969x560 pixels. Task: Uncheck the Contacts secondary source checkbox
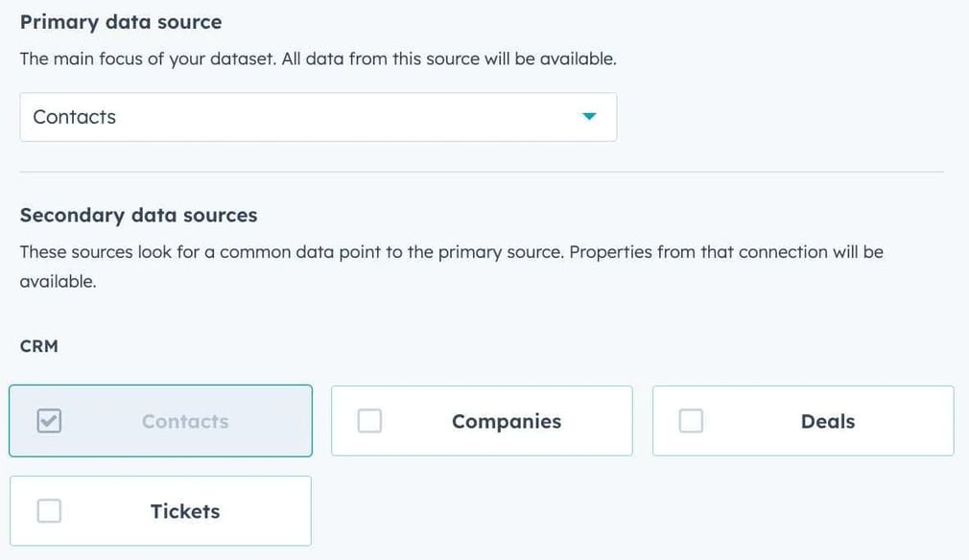point(49,421)
